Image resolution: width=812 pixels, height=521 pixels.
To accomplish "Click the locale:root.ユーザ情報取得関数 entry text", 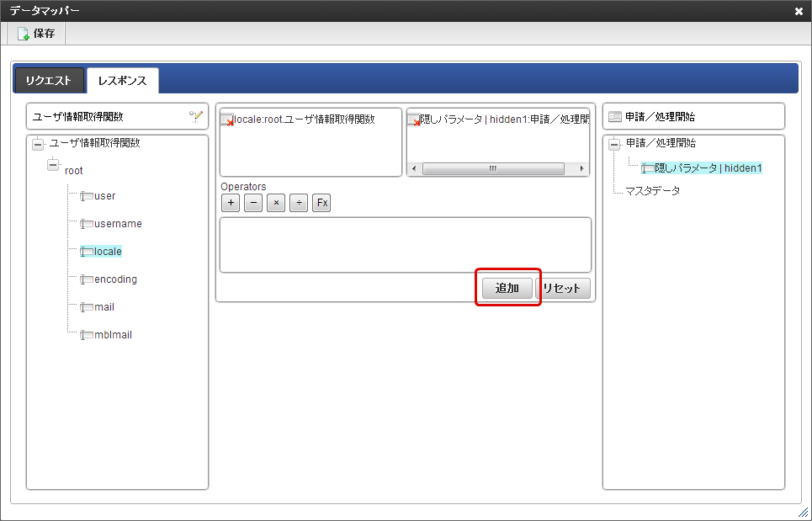I will click(x=305, y=120).
